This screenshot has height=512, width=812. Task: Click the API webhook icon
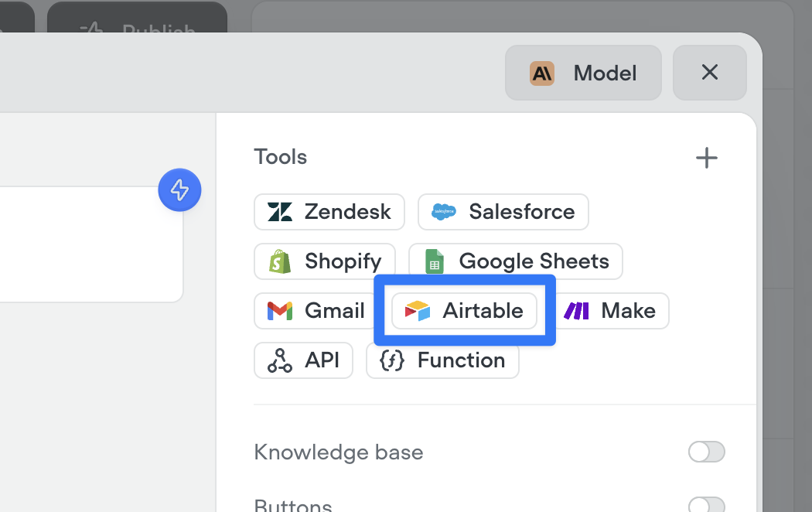[x=280, y=360]
